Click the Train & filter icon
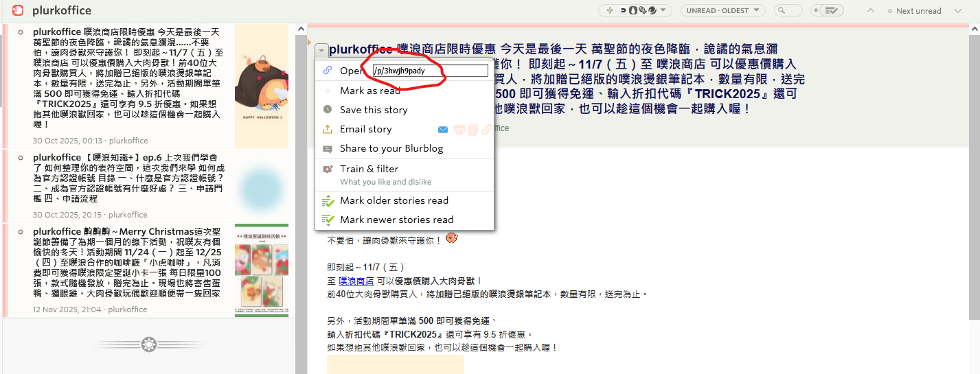The image size is (980, 374). click(328, 169)
